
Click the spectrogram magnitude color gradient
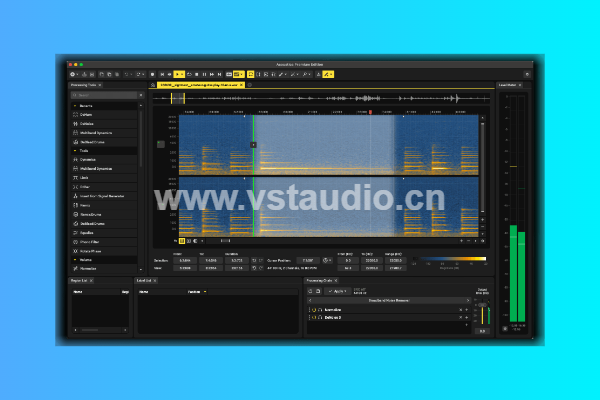[x=450, y=259]
